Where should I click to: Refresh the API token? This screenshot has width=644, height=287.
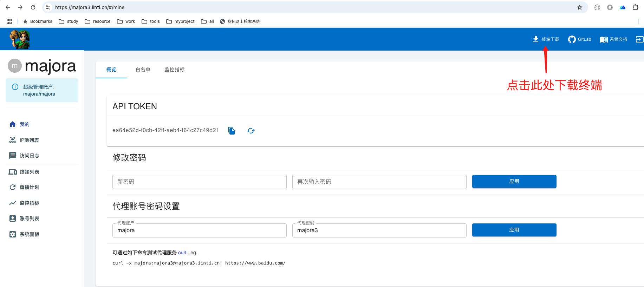coord(251,131)
